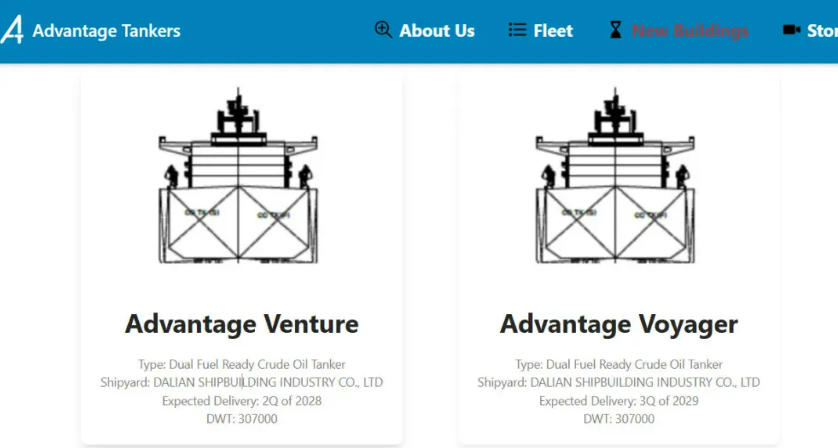The height and width of the screenshot is (448, 838).
Task: Go to the Fleet menu item
Action: click(x=552, y=31)
